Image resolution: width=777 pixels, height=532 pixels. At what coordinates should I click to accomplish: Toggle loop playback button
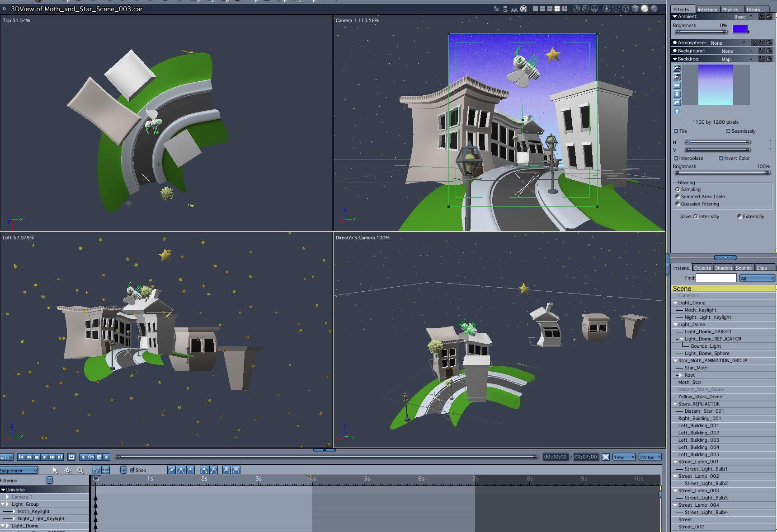coord(71,457)
